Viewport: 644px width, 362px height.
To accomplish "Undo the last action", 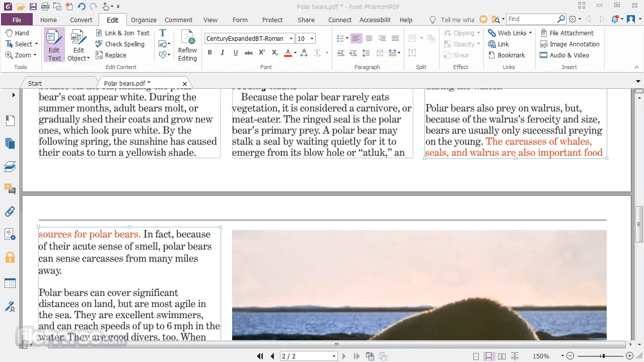I will pyautogui.click(x=81, y=7).
